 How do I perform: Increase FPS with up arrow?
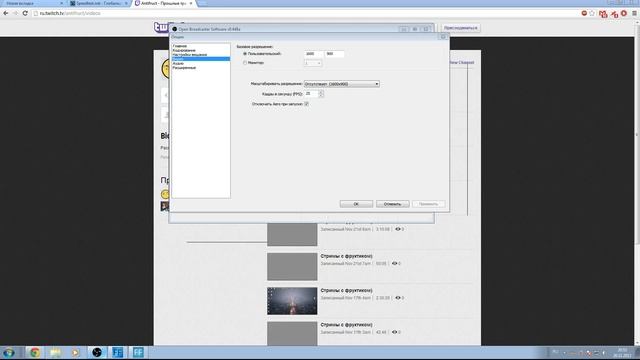(321, 92)
